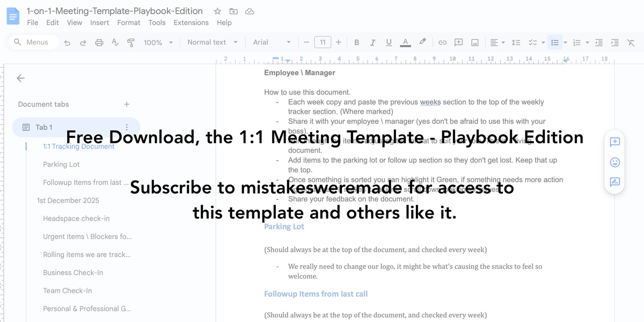
Task: Apply bold formatting to text
Action: click(356, 42)
